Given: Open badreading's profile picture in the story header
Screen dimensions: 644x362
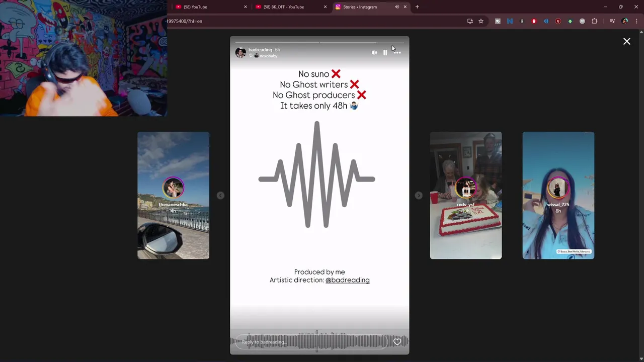Looking at the screenshot, I should tap(240, 52).
